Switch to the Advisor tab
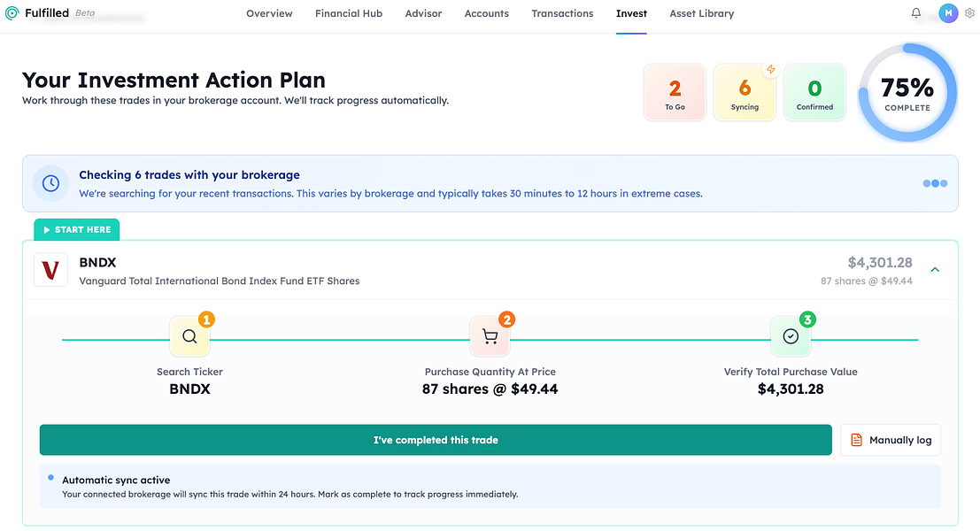 pos(423,14)
